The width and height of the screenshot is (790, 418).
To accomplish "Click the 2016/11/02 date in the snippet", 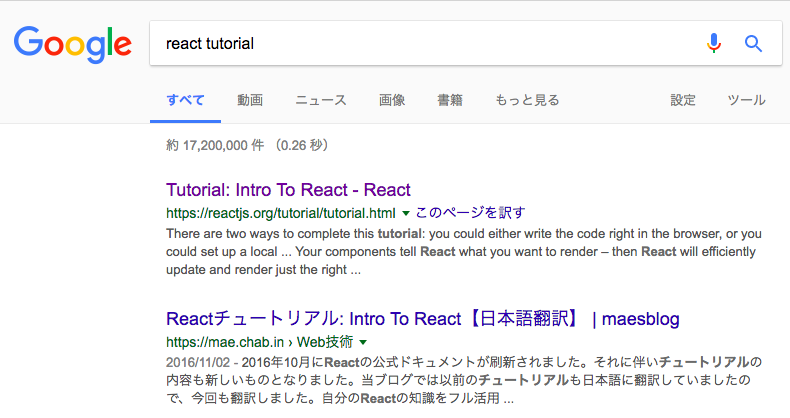I will 198,363.
